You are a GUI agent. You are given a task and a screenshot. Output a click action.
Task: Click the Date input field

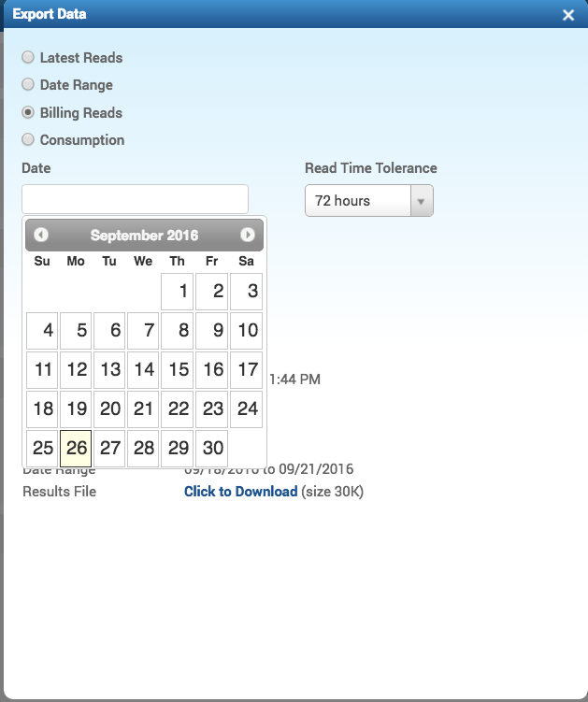[x=135, y=199]
